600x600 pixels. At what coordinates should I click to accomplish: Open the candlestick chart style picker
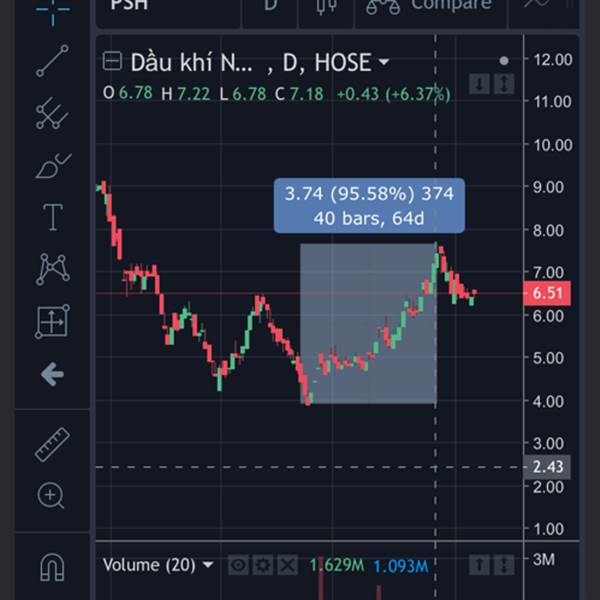[x=326, y=8]
